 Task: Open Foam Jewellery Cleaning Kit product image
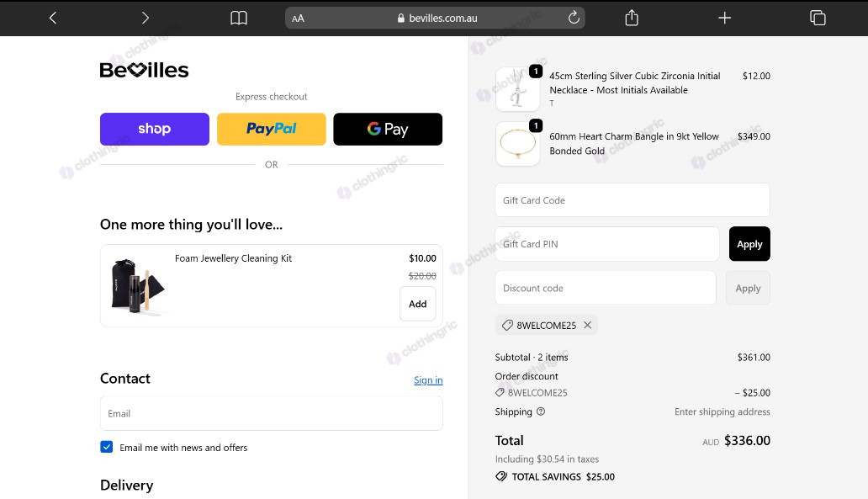[137, 286]
